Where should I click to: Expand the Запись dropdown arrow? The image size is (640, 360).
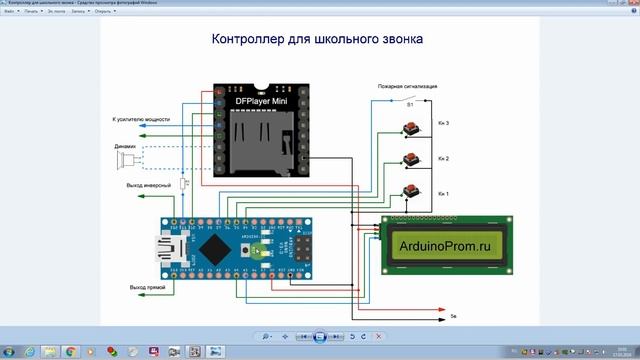89,11
